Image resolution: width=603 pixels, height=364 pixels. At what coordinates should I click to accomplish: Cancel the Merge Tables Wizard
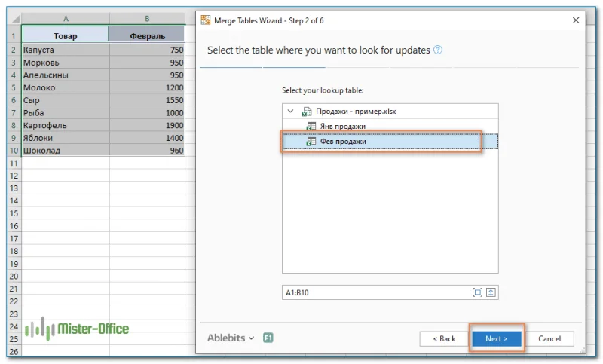(x=550, y=338)
